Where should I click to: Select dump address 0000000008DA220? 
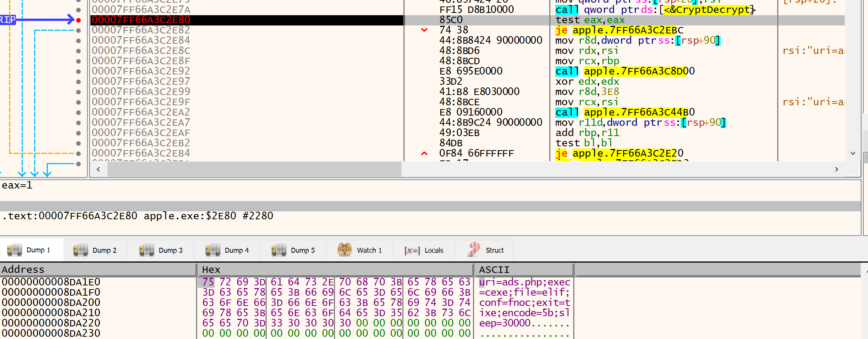click(51, 323)
